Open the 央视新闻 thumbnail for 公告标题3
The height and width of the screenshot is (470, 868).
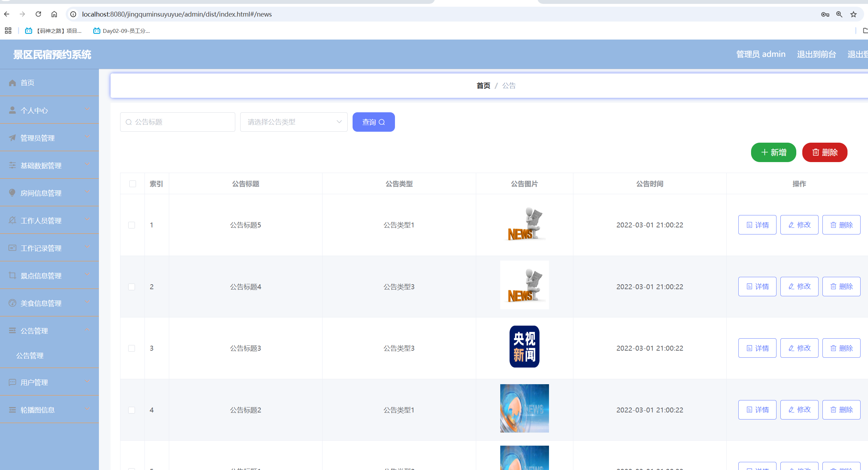click(x=525, y=346)
